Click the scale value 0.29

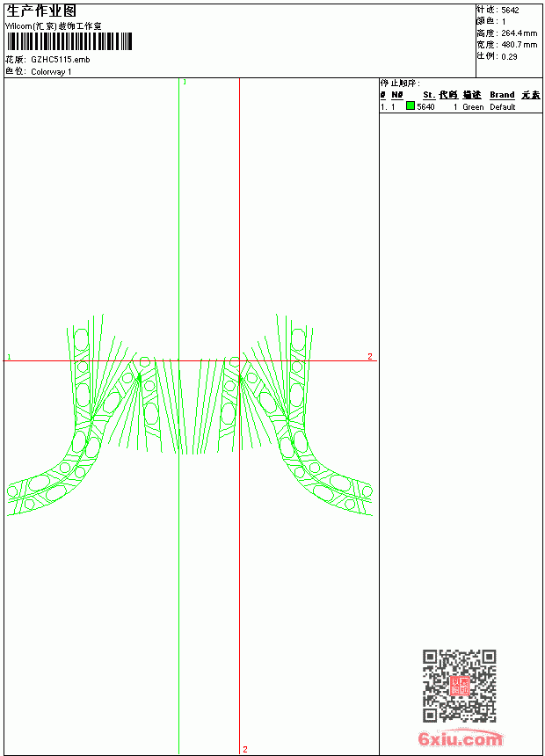point(509,57)
